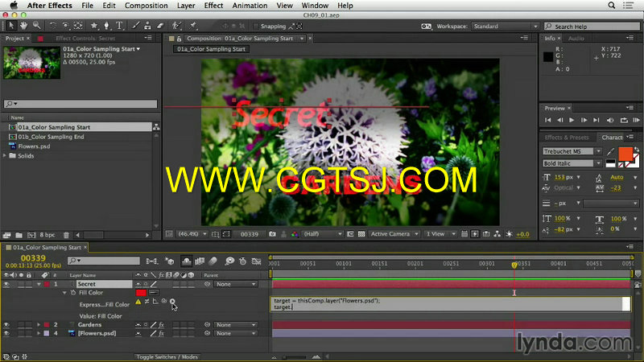Open the orange text fill color swatch
644x362 pixels.
tap(625, 154)
